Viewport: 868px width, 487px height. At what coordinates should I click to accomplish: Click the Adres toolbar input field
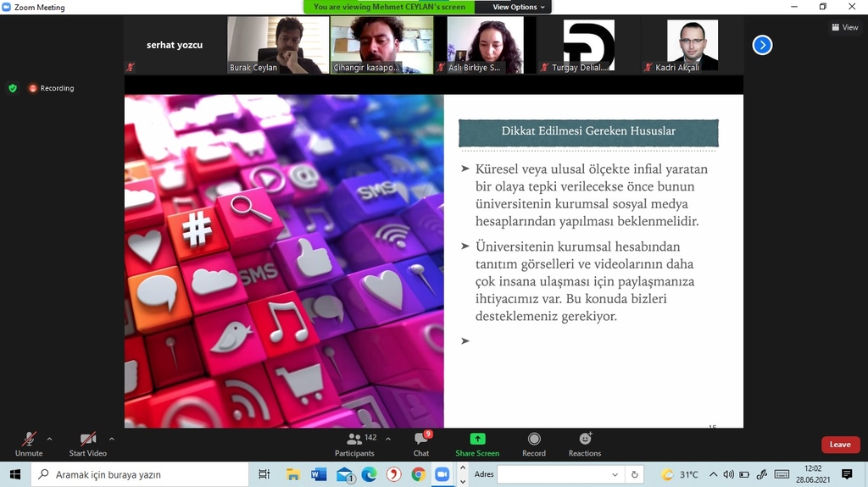tap(553, 474)
